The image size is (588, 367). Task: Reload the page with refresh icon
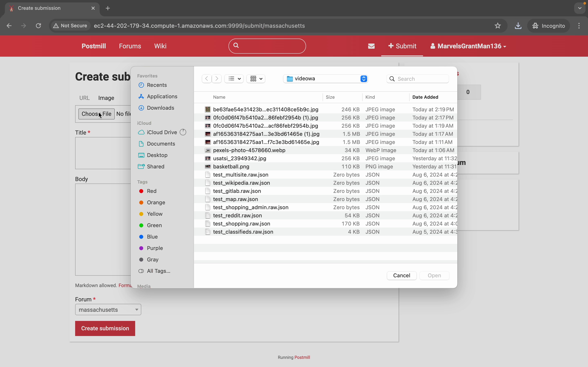pyautogui.click(x=38, y=26)
